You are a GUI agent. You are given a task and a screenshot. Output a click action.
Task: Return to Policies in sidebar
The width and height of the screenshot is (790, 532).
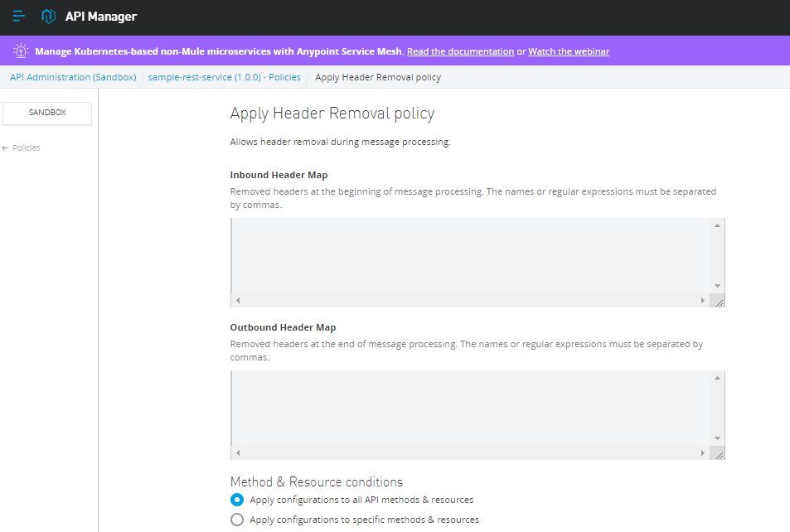pos(27,148)
